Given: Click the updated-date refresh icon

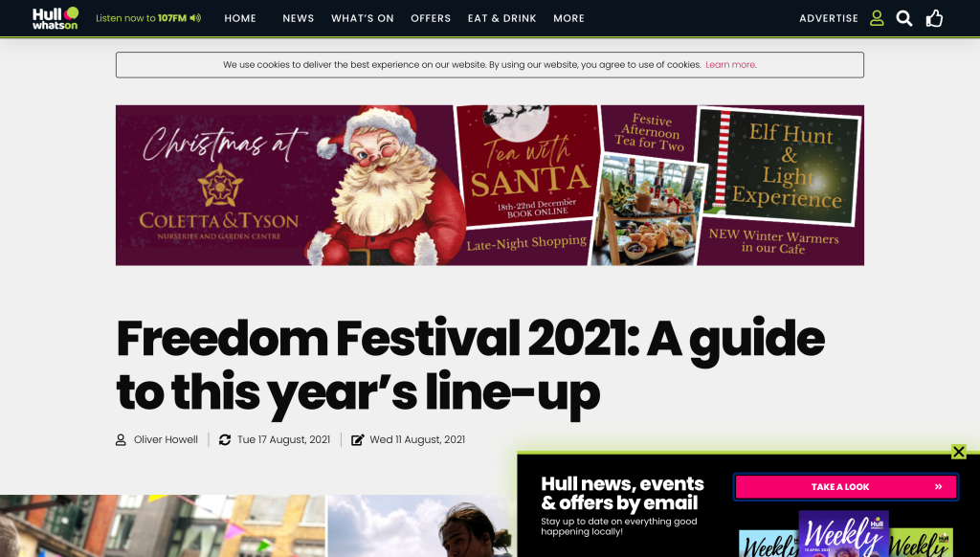Looking at the screenshot, I should tap(225, 440).
